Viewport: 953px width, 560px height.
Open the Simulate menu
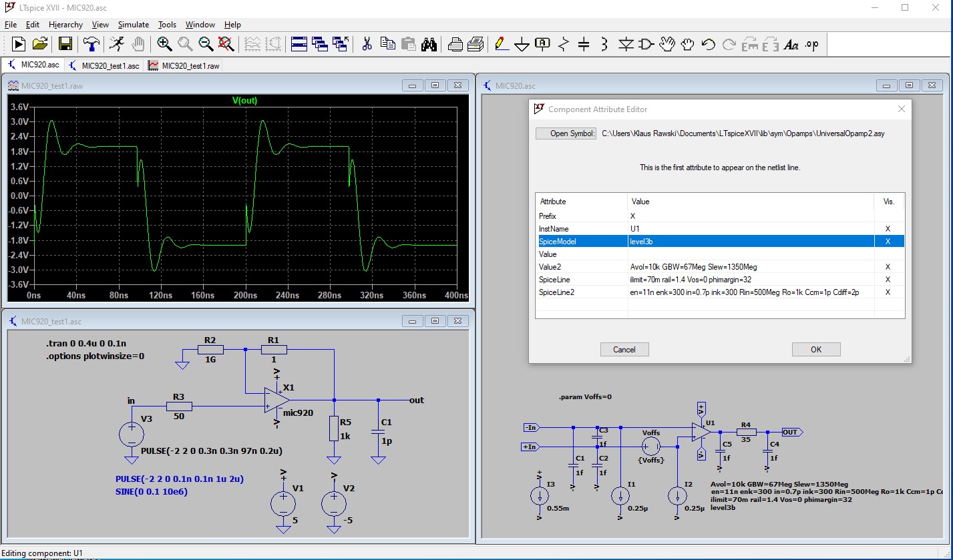pos(134,25)
